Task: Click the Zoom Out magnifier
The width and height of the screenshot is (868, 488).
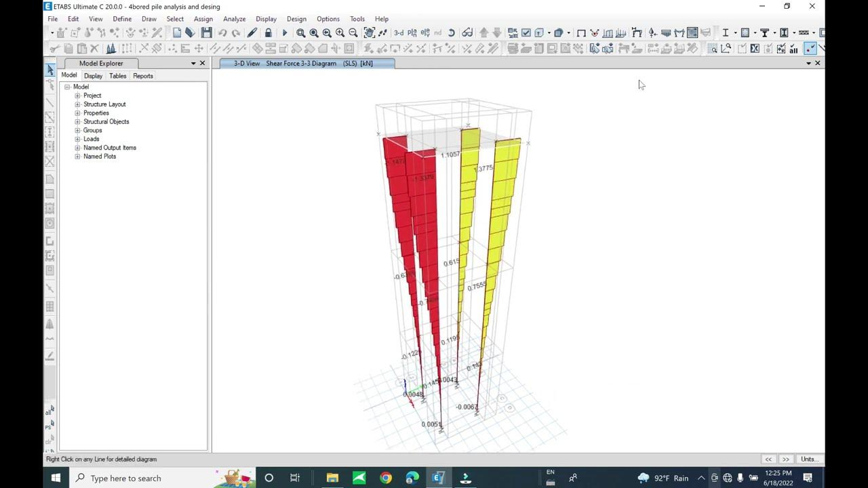Action: [353, 33]
